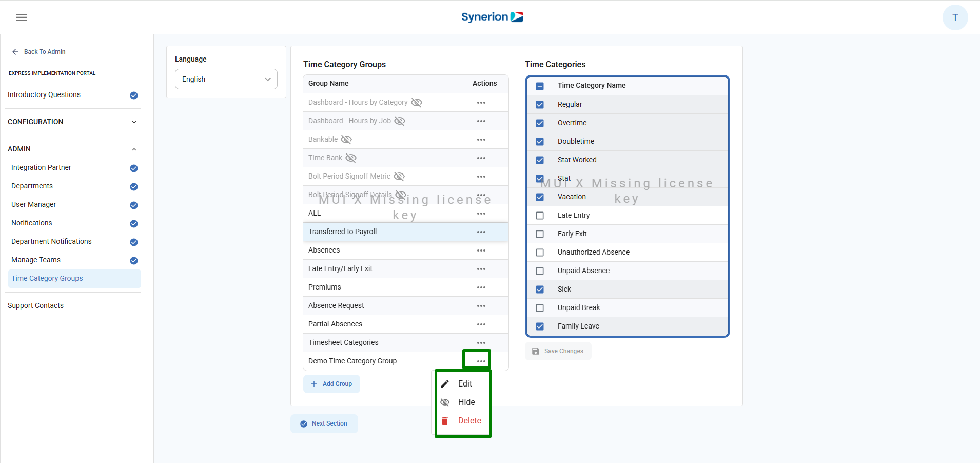Check the Unpaid Break time category
This screenshot has height=463, width=980.
[x=540, y=308]
